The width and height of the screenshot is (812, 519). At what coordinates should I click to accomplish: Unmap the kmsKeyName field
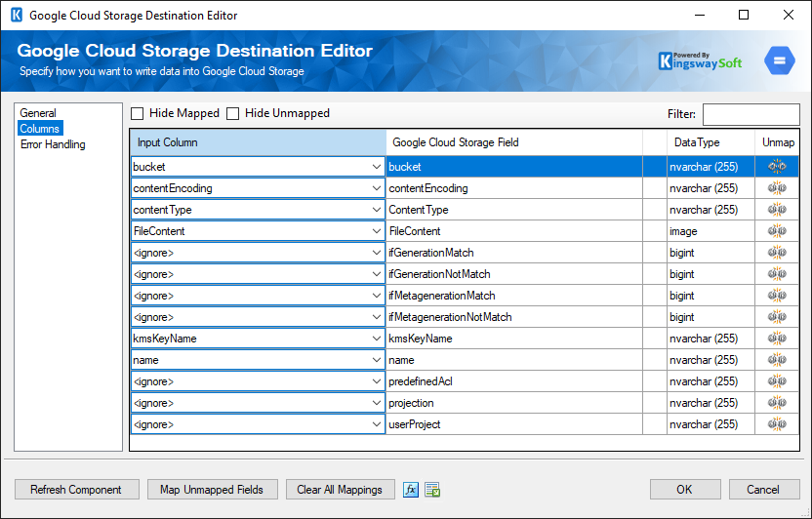coord(777,339)
